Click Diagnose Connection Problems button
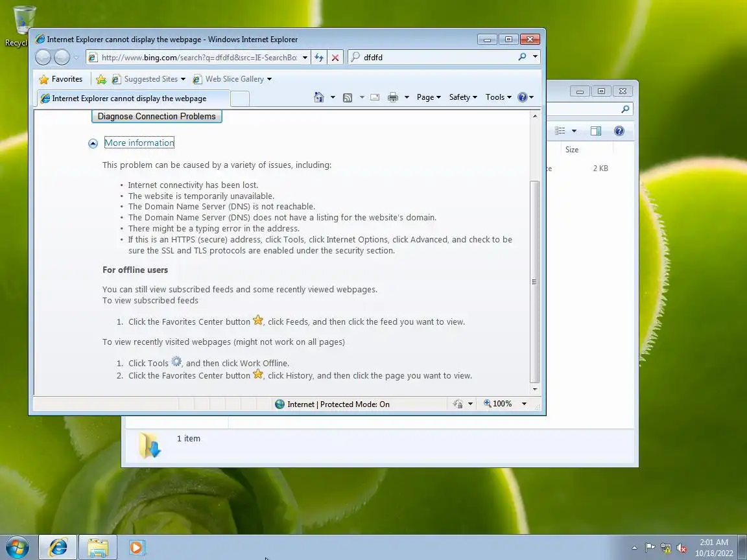 [157, 116]
